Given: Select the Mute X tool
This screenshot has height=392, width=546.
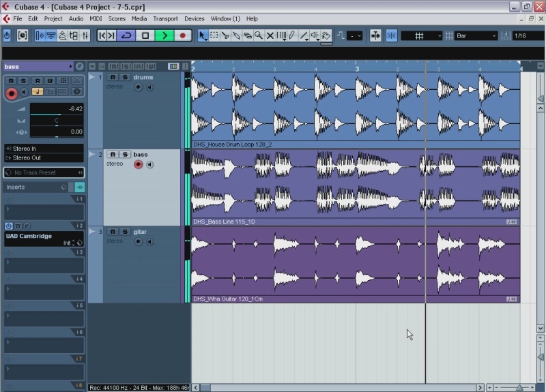Looking at the screenshot, I should tap(270, 35).
